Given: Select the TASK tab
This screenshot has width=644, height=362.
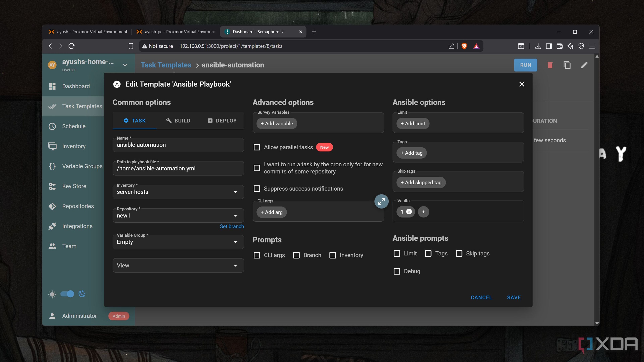Looking at the screenshot, I should tap(135, 121).
